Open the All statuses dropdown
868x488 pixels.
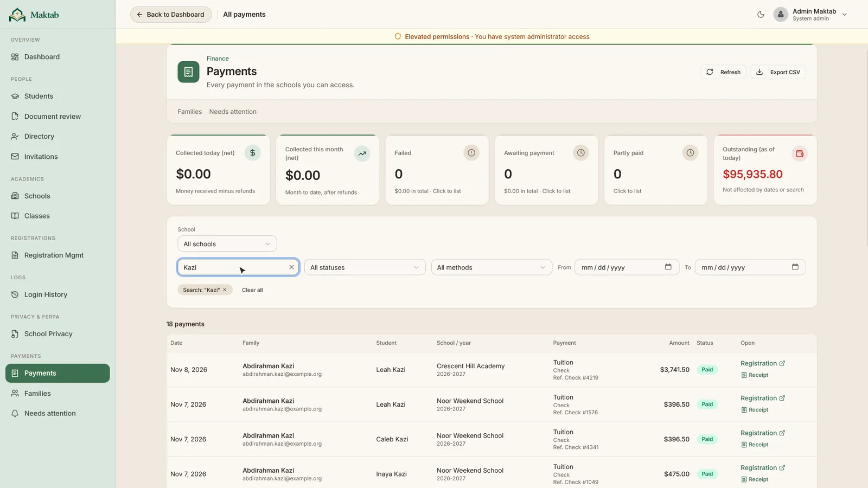click(x=365, y=267)
